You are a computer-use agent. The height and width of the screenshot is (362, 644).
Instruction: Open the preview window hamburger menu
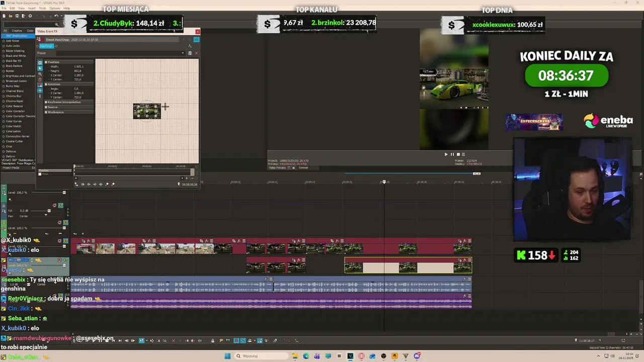(463, 154)
